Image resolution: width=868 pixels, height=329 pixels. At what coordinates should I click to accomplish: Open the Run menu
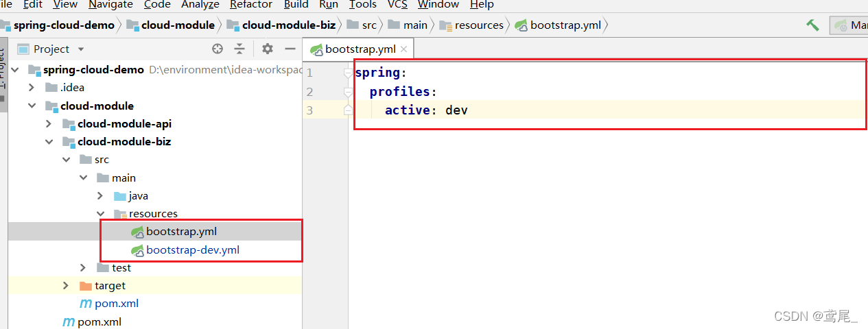(329, 5)
